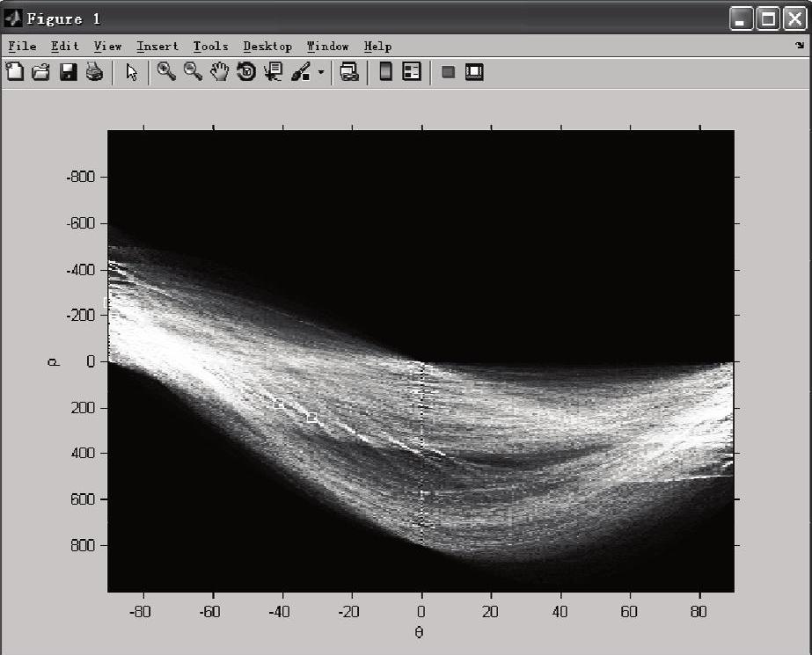This screenshot has height=655, width=812.
Task: Select the Brush data tool
Action: pos(301,72)
